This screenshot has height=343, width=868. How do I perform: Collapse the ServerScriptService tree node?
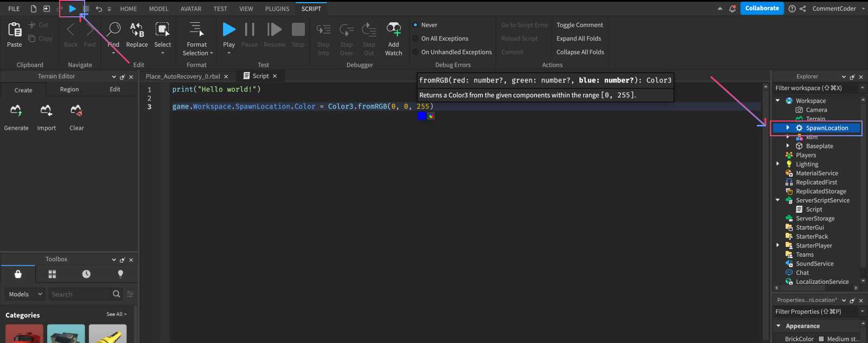coord(778,200)
